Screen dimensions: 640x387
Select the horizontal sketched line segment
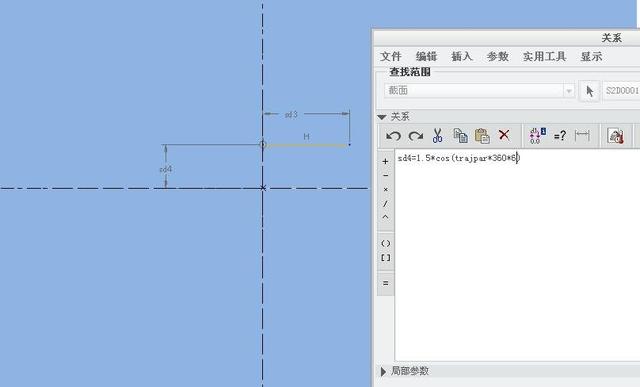[x=308, y=145]
